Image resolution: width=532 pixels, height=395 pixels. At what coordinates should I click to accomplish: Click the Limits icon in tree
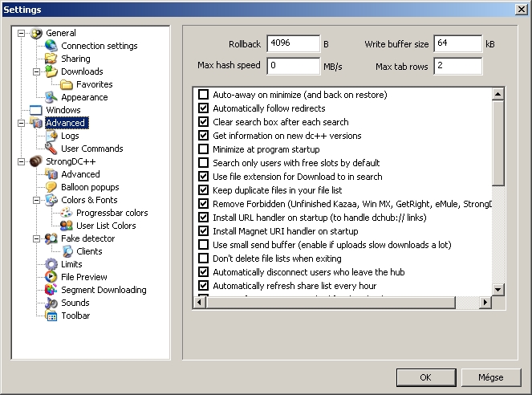pos(51,264)
